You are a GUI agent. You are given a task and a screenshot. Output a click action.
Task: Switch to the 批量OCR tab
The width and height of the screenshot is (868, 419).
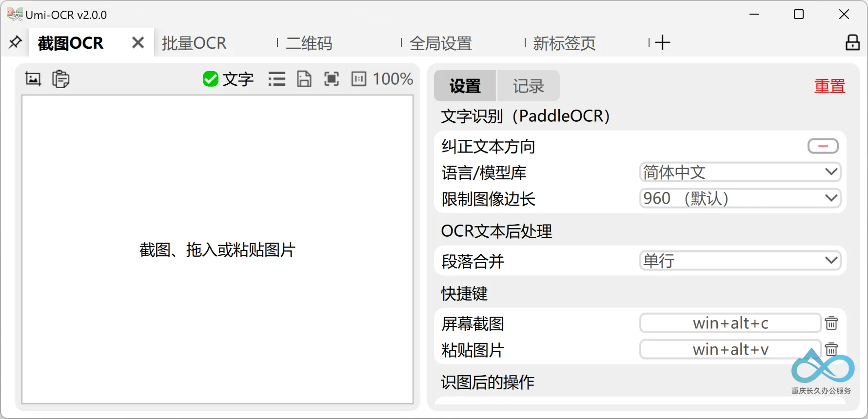pos(194,43)
